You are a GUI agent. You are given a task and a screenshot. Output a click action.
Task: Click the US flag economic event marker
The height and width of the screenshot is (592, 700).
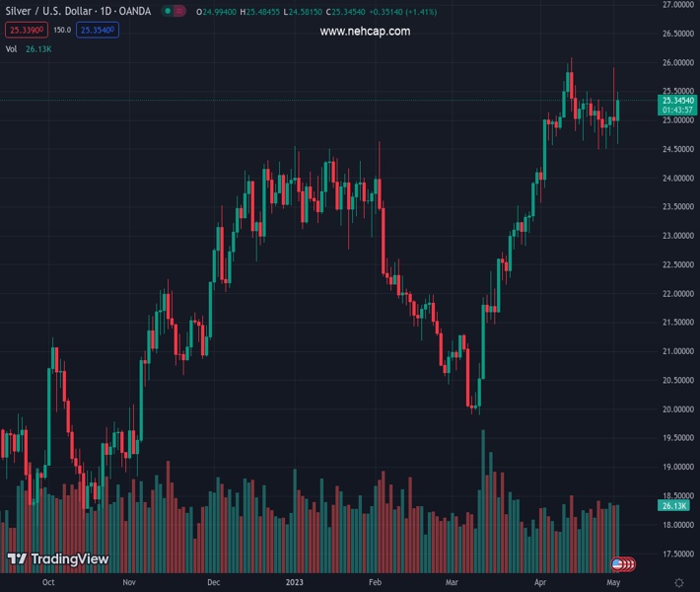[x=618, y=564]
